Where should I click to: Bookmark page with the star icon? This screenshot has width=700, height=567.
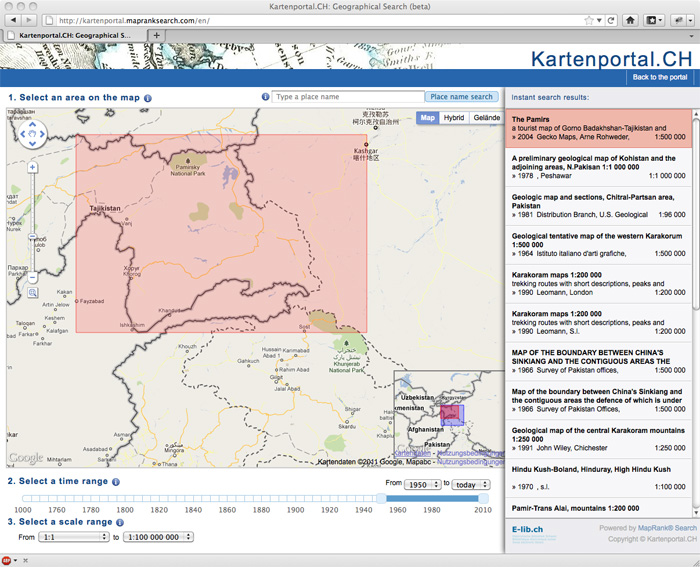click(589, 20)
